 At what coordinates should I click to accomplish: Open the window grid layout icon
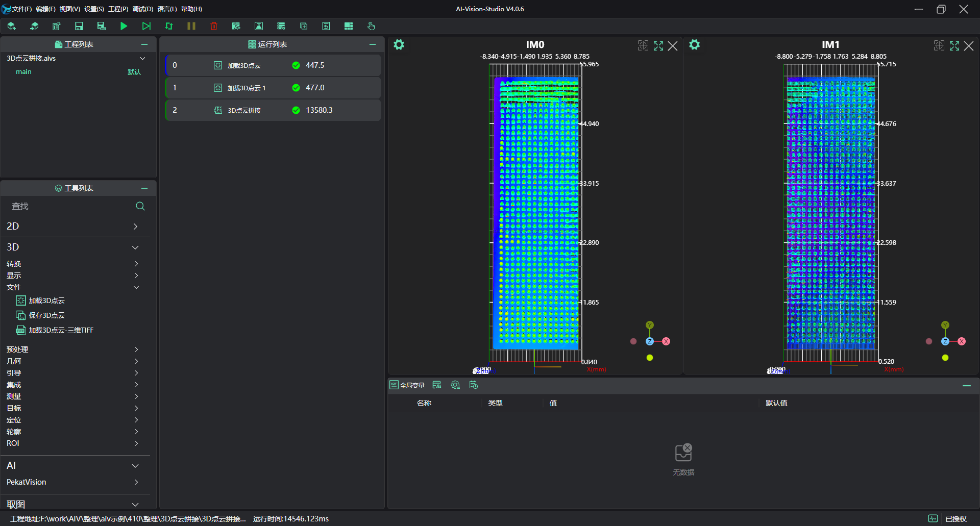click(x=349, y=26)
